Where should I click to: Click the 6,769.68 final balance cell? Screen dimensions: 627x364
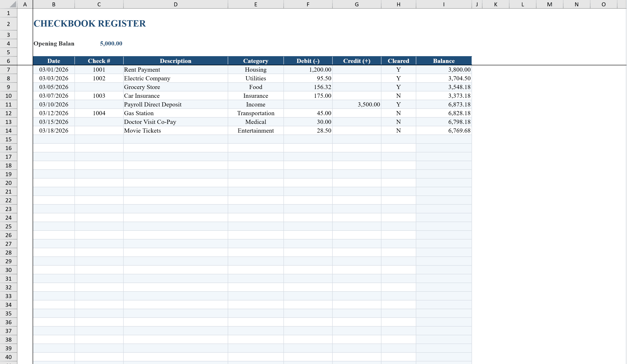point(459,130)
